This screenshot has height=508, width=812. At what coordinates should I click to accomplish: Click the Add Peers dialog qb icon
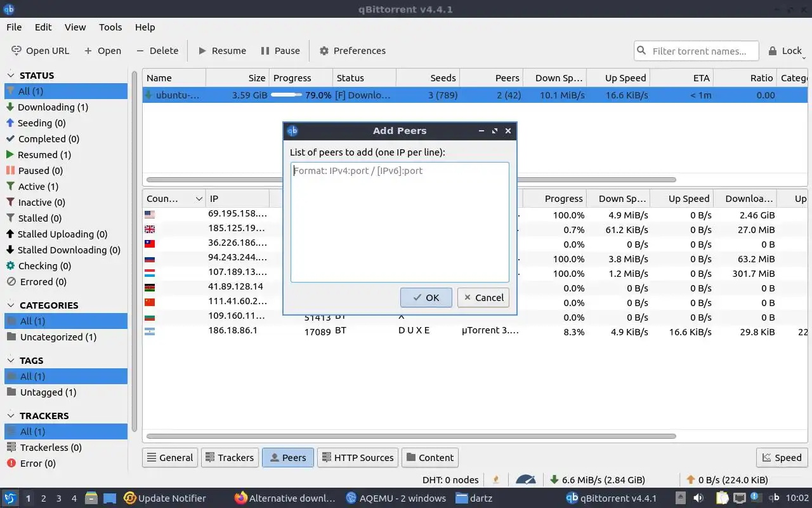coord(292,131)
